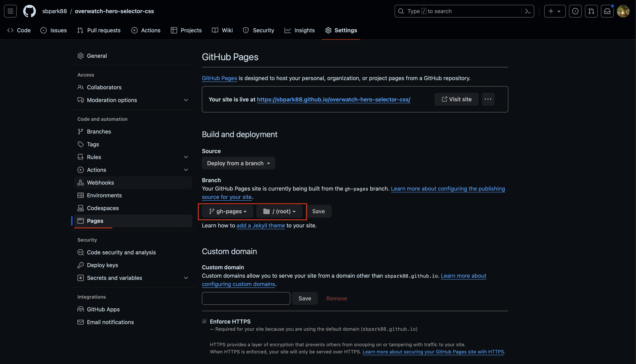
Task: Click the Remove custom domain button
Action: (337, 298)
